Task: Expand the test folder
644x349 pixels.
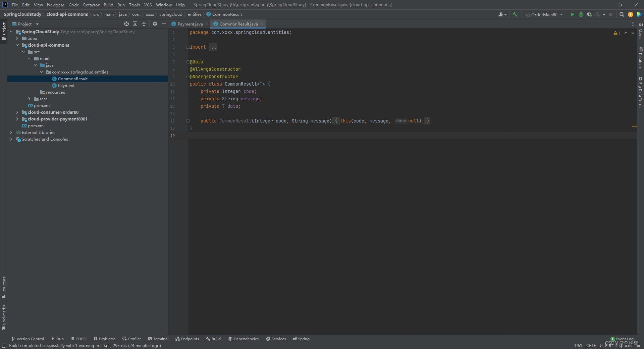Action: (30, 99)
